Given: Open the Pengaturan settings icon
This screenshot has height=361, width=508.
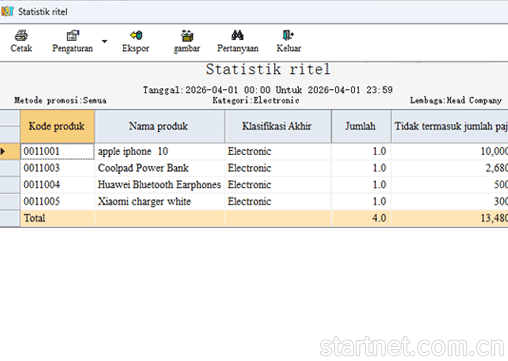Looking at the screenshot, I should [73, 35].
